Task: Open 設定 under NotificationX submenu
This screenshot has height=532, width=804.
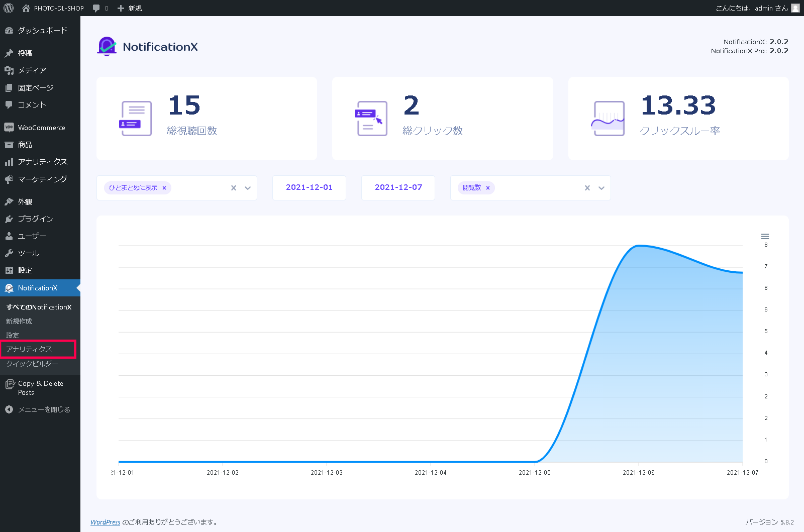Action: (x=13, y=335)
